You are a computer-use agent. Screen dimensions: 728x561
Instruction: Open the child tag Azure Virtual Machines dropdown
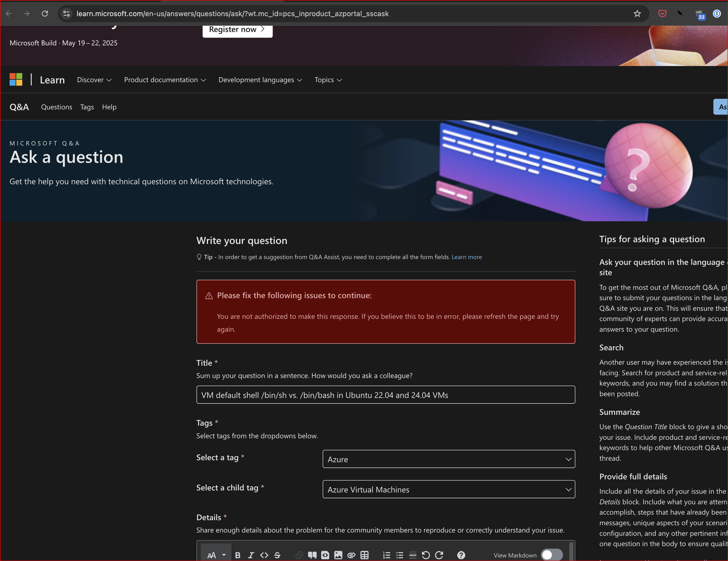449,489
